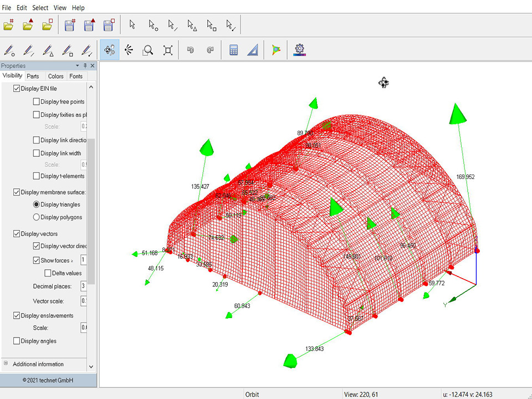Activate the Orbit view tool
The image size is (532, 399).
pos(110,50)
